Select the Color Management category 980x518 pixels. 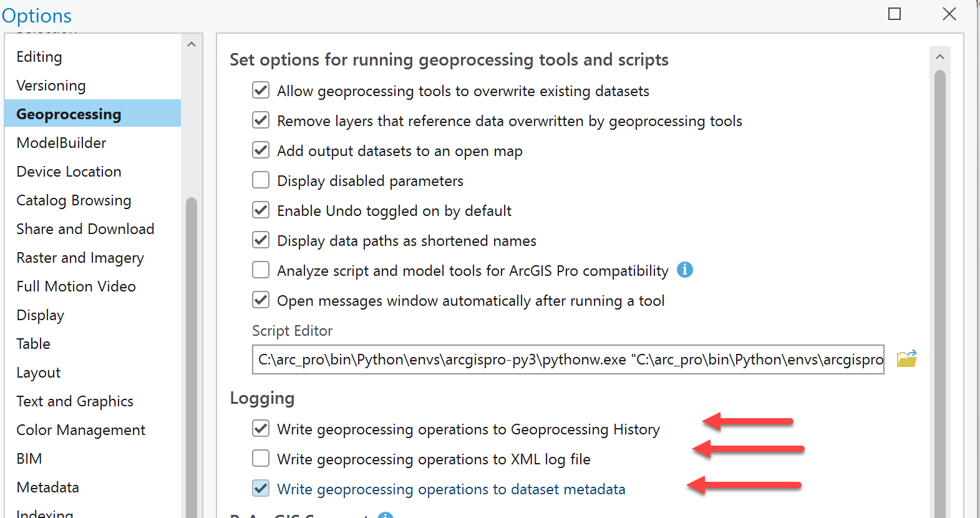[x=80, y=429]
